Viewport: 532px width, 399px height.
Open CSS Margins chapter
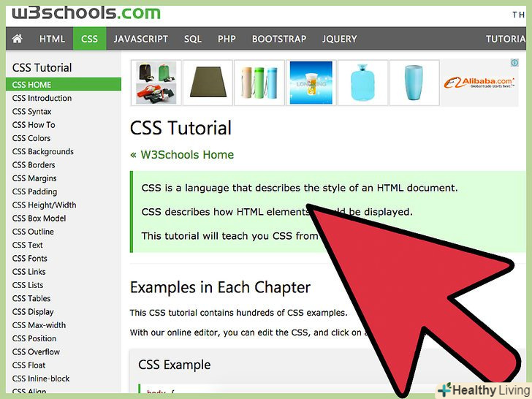tap(34, 178)
